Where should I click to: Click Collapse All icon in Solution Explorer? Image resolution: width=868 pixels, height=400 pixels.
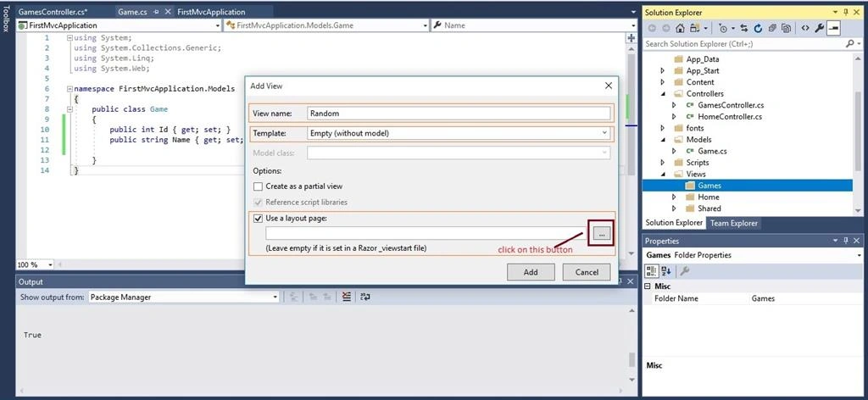point(772,28)
